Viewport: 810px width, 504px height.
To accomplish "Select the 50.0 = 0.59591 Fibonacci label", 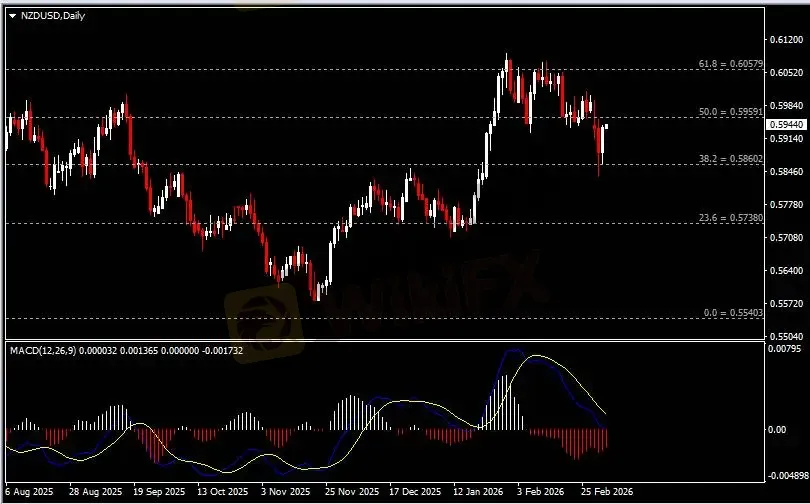I will tap(730, 112).
